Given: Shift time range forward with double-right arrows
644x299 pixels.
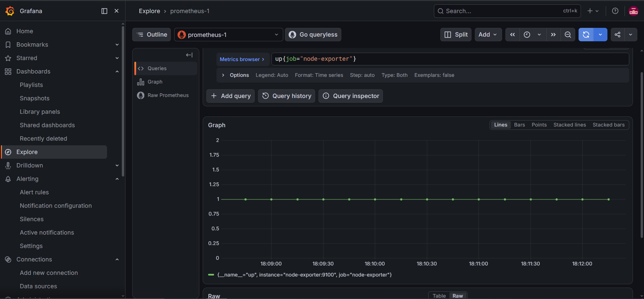Looking at the screenshot, I should [553, 35].
